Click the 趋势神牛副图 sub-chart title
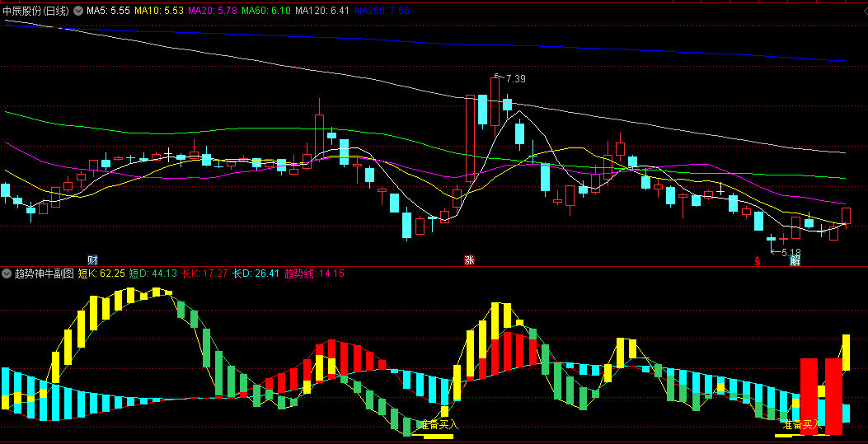The height and width of the screenshot is (444, 868). [44, 273]
